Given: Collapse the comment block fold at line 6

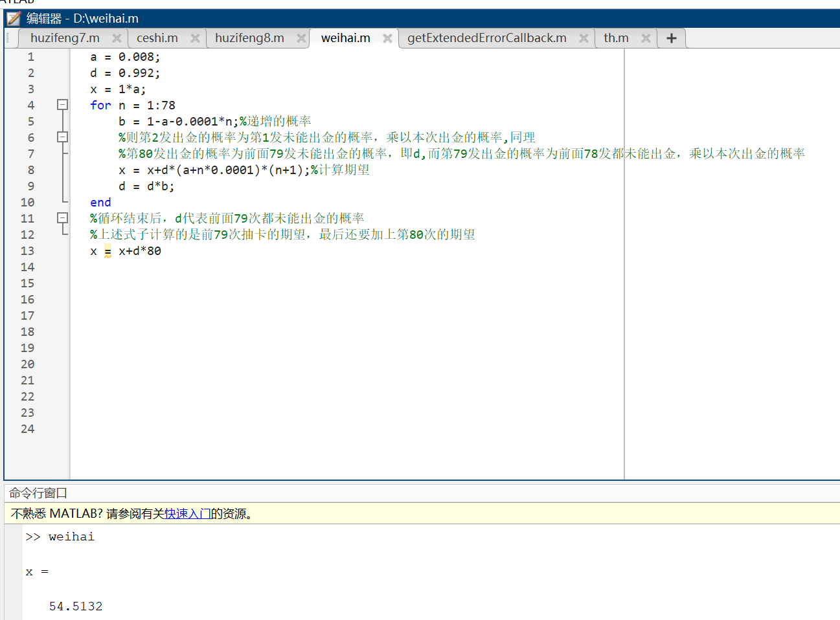Looking at the screenshot, I should 62,137.
